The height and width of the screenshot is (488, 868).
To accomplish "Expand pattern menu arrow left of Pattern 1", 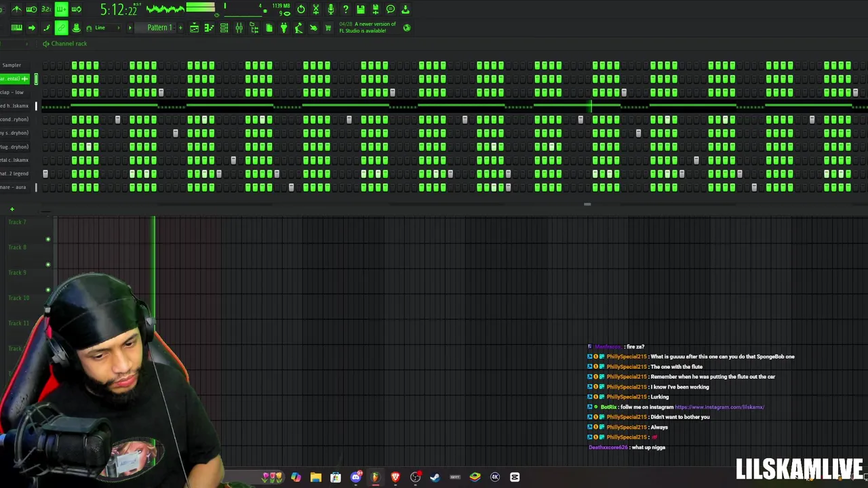I will (130, 28).
